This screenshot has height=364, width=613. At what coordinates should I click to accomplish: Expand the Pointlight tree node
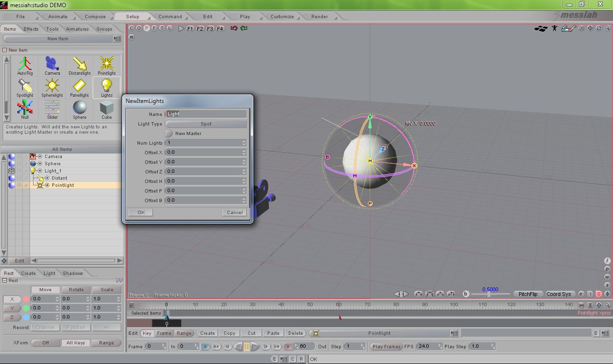[47, 185]
